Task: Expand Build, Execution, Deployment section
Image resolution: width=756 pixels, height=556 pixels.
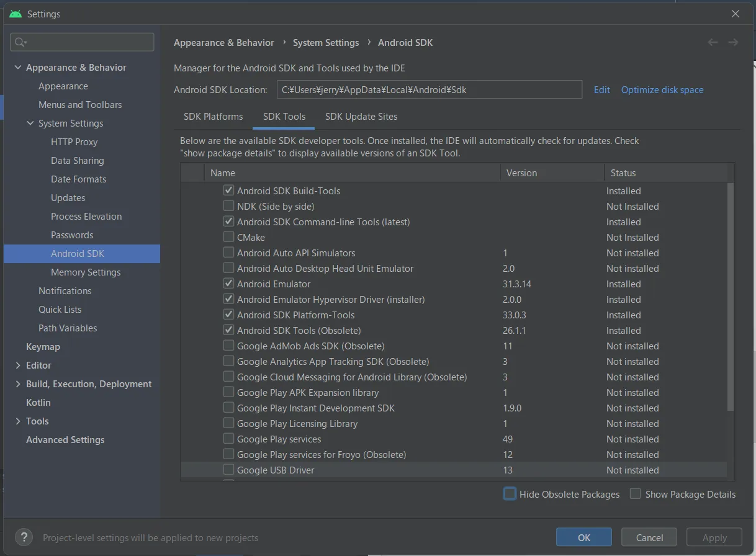Action: click(17, 384)
